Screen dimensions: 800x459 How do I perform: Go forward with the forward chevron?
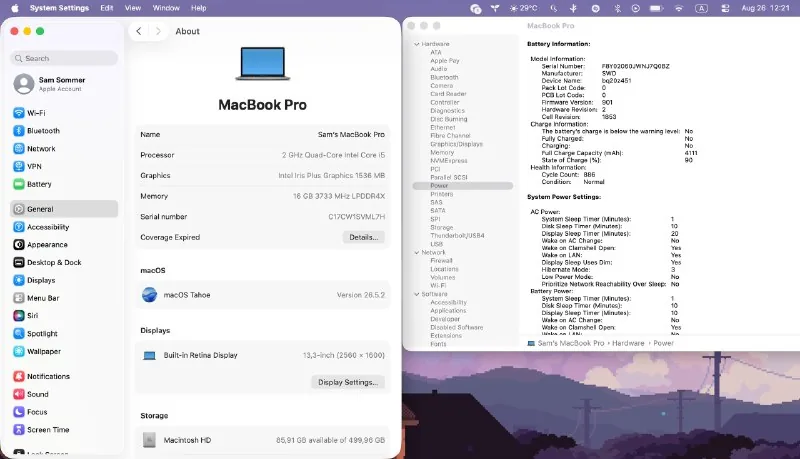point(158,31)
